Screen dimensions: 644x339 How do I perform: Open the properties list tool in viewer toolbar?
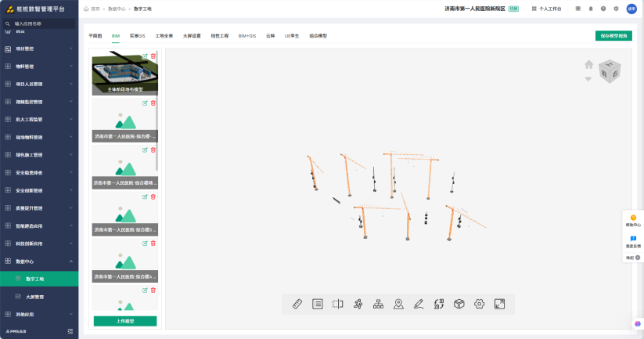tap(318, 304)
